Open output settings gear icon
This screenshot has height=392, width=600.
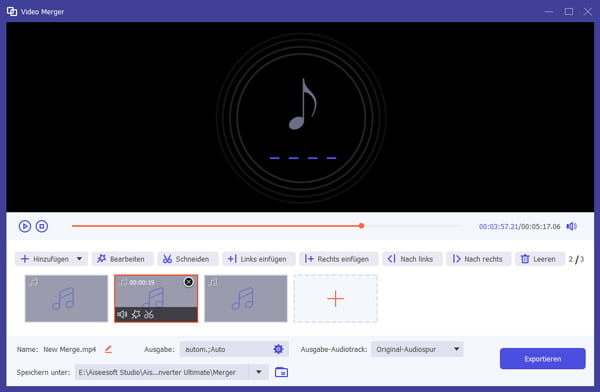(278, 349)
